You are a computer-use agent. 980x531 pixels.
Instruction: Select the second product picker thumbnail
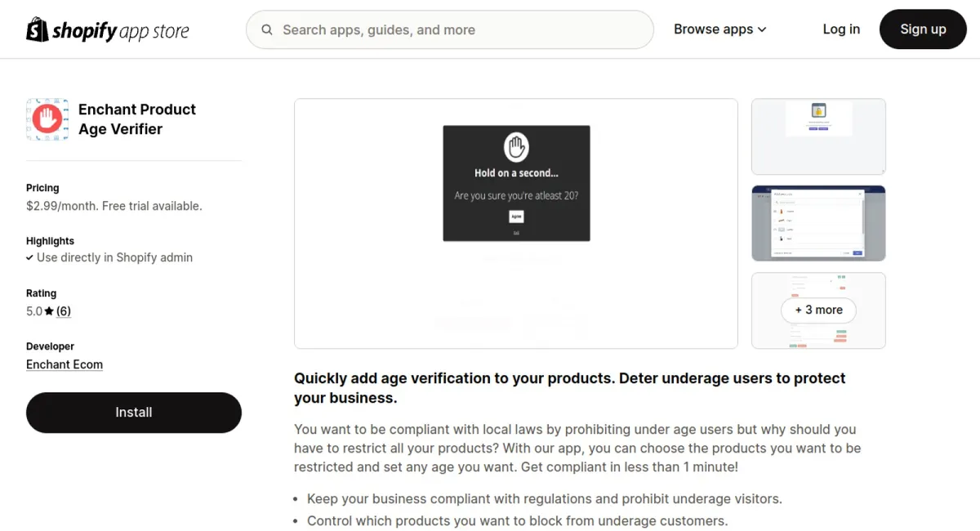point(818,223)
